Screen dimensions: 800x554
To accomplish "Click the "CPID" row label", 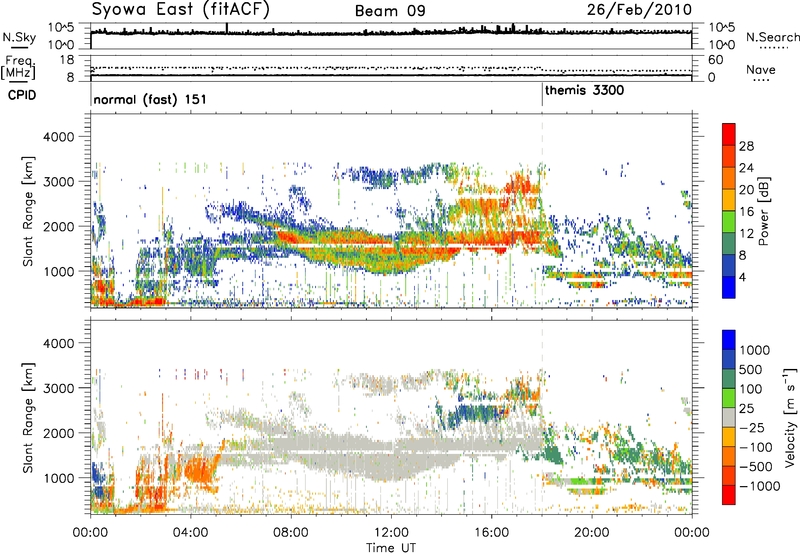I will pos(22,95).
